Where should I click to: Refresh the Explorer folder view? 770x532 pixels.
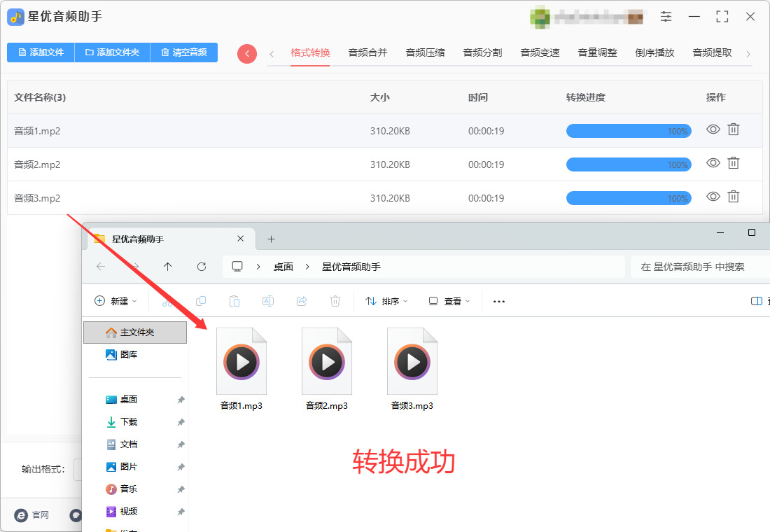(202, 267)
